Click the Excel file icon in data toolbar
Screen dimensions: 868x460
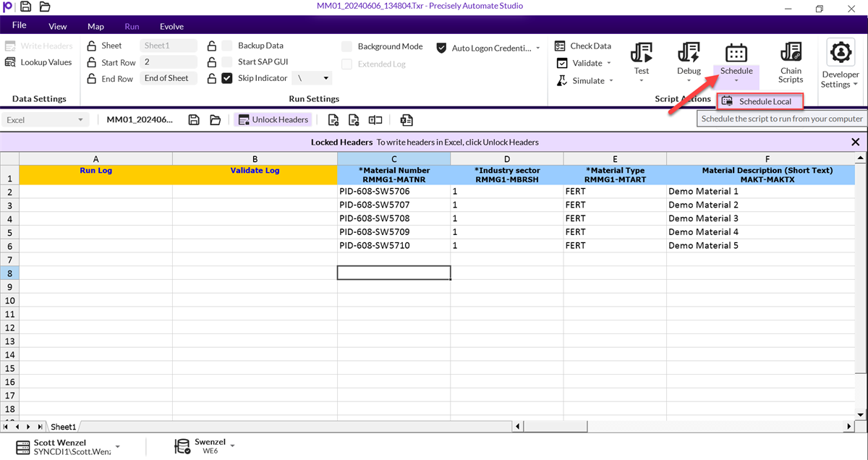pos(407,120)
